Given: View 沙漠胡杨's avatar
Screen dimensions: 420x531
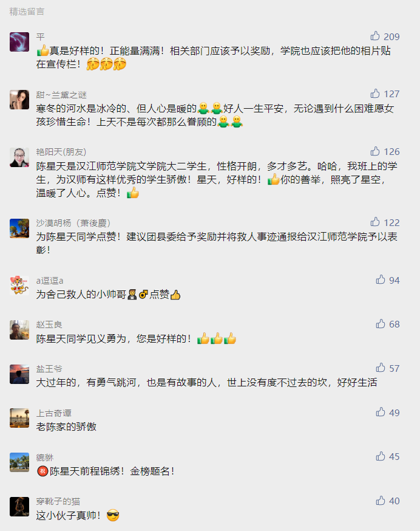Looking at the screenshot, I should click(x=19, y=228).
